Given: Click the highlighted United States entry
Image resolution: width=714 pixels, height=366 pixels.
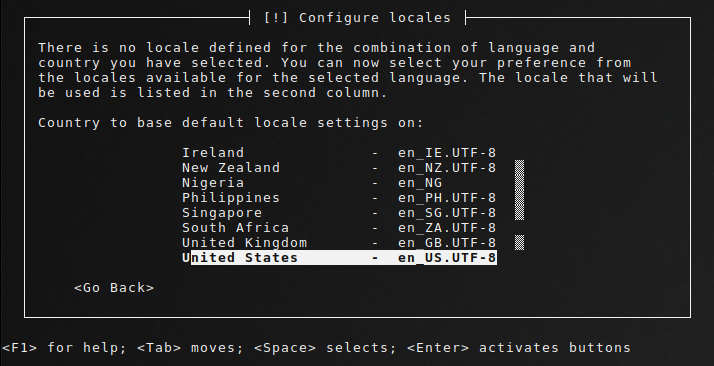Looking at the screenshot, I should coord(339,258).
